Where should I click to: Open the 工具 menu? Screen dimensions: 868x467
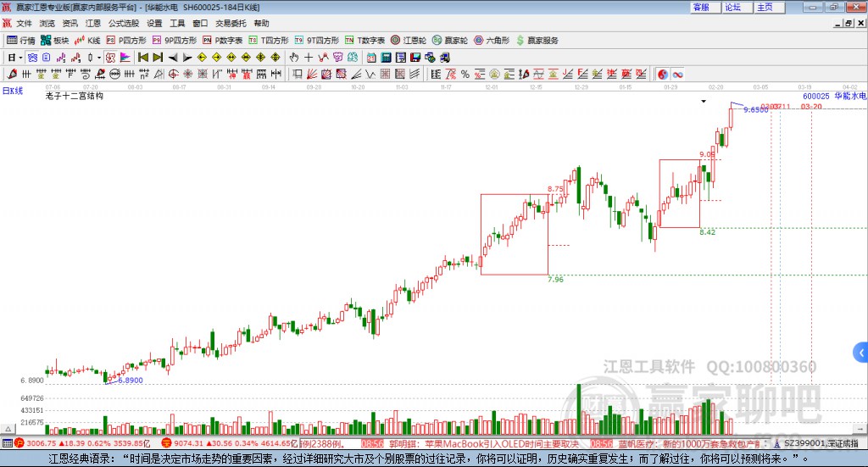(177, 23)
